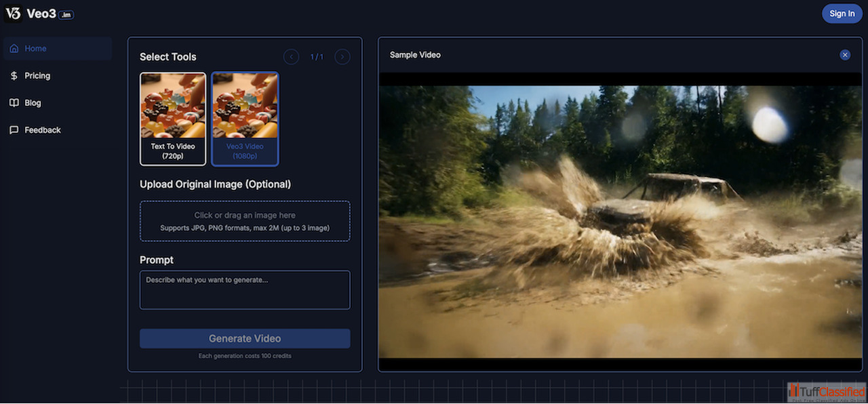Click the dollar sign Pricing icon
868x404 pixels.
(14, 76)
